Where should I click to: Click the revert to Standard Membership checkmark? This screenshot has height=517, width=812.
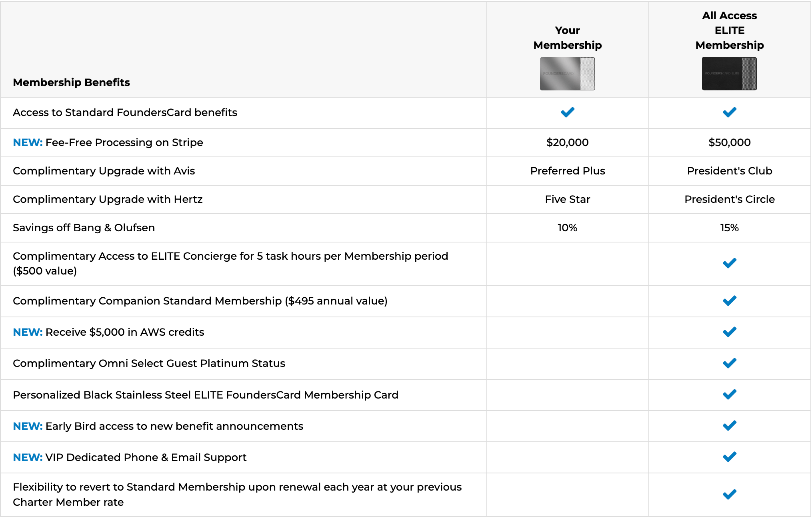click(x=729, y=495)
